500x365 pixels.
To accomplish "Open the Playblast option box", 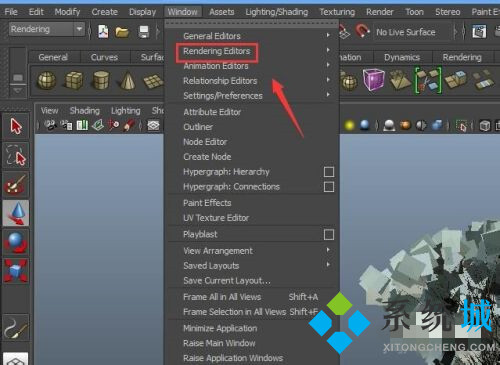I will [x=329, y=235].
